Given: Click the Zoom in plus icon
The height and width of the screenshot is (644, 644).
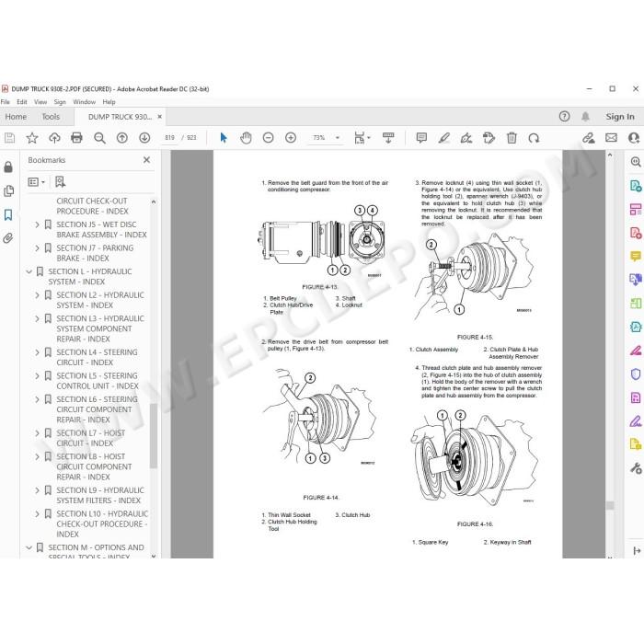Looking at the screenshot, I should click(291, 138).
